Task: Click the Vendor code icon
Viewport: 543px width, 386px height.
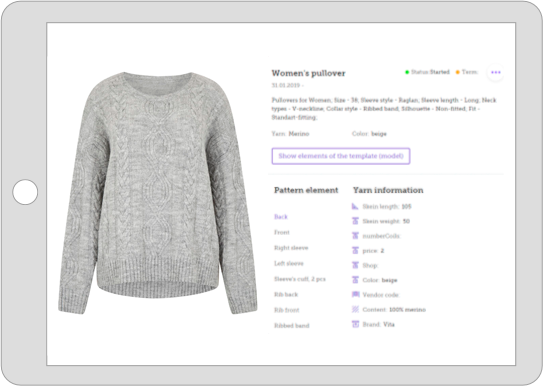Action: click(355, 295)
